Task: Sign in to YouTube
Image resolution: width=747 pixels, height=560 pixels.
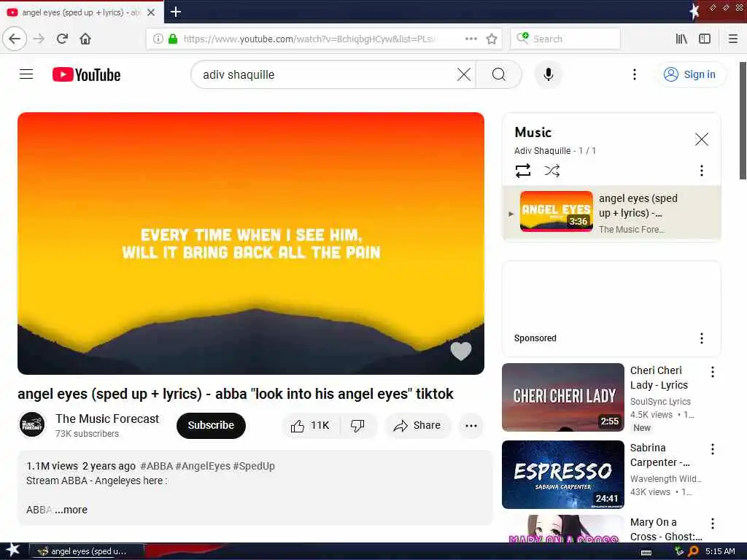Action: point(690,74)
